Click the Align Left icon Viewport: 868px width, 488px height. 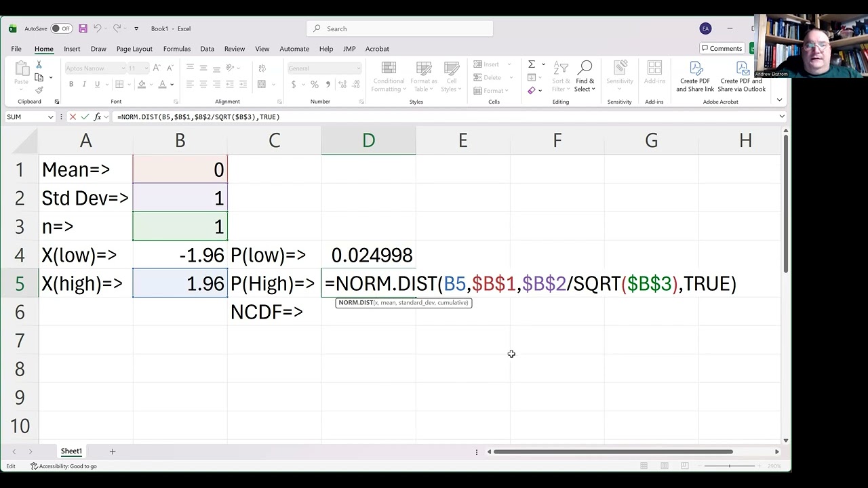click(190, 84)
